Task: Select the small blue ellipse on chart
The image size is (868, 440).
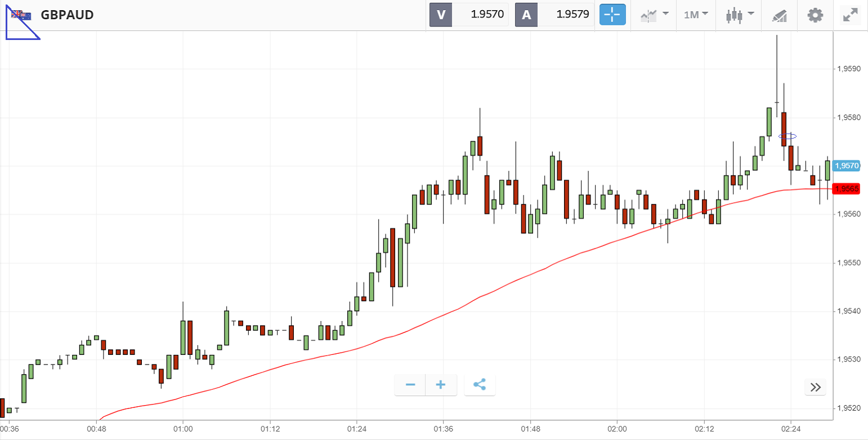Action: (787, 136)
